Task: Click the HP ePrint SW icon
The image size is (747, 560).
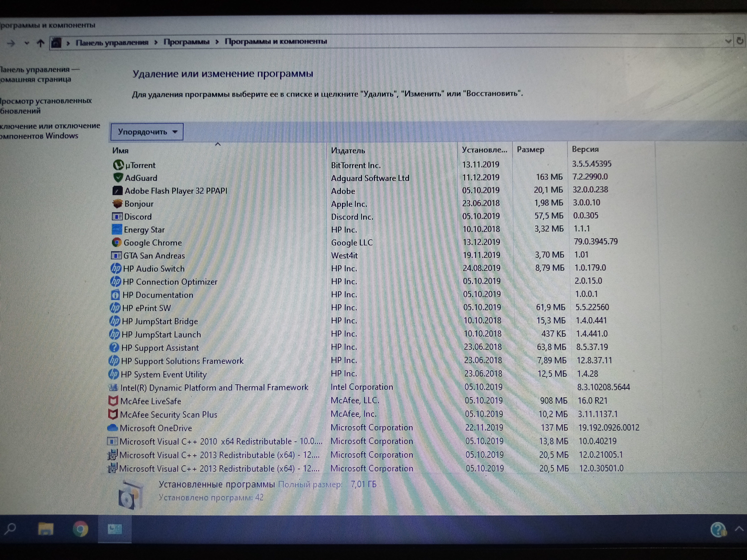Action: pyautogui.click(x=115, y=307)
